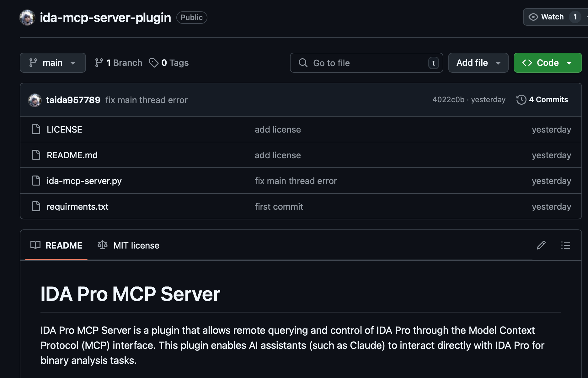Viewport: 588px width, 378px height.
Task: Click the yesterday timestamp in requirments.txt row
Action: pos(551,207)
